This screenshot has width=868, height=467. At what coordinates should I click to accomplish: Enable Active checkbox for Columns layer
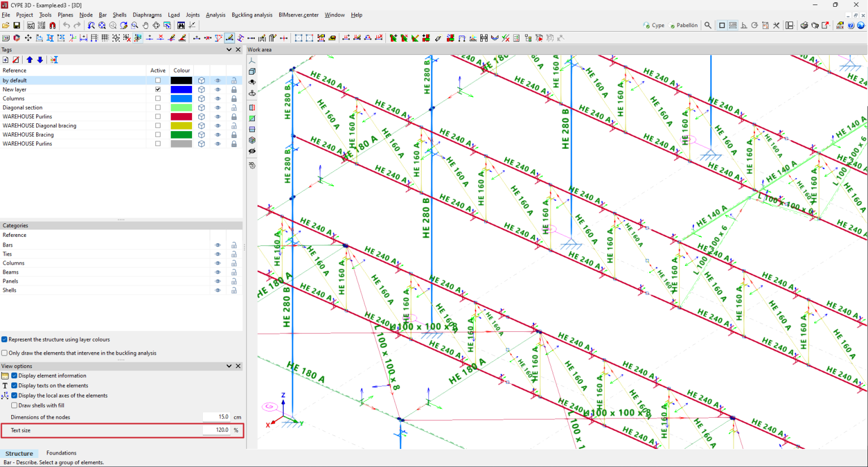(x=158, y=98)
